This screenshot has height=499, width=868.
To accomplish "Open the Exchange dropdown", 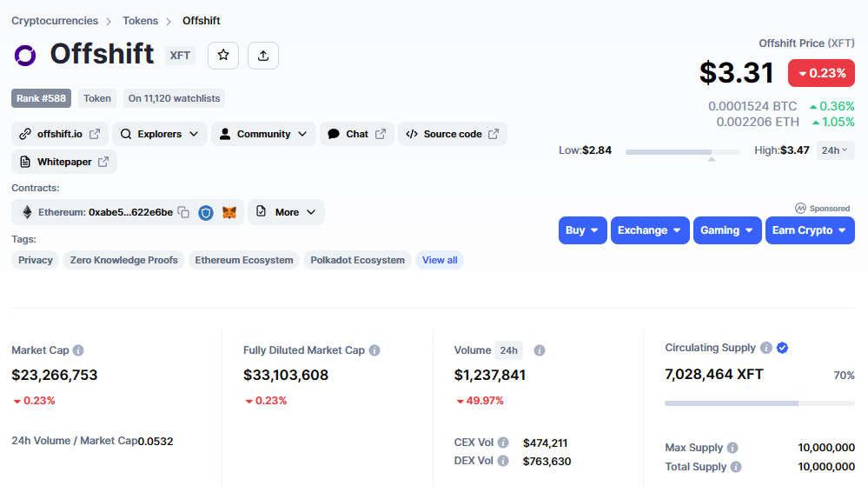I will (650, 230).
